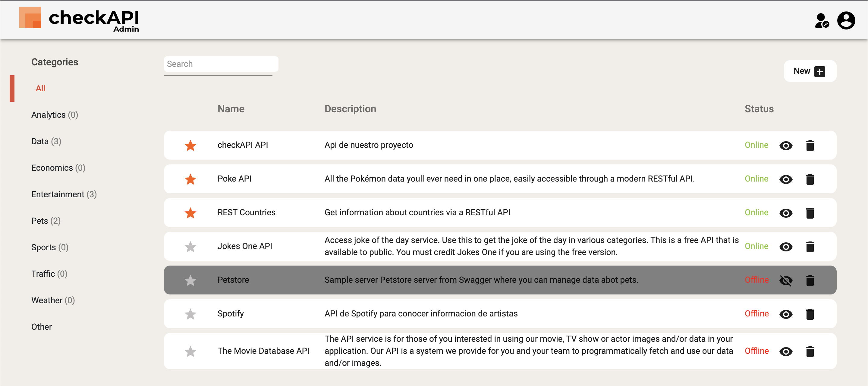
Task: Click Offline status of Spotify
Action: pos(756,313)
